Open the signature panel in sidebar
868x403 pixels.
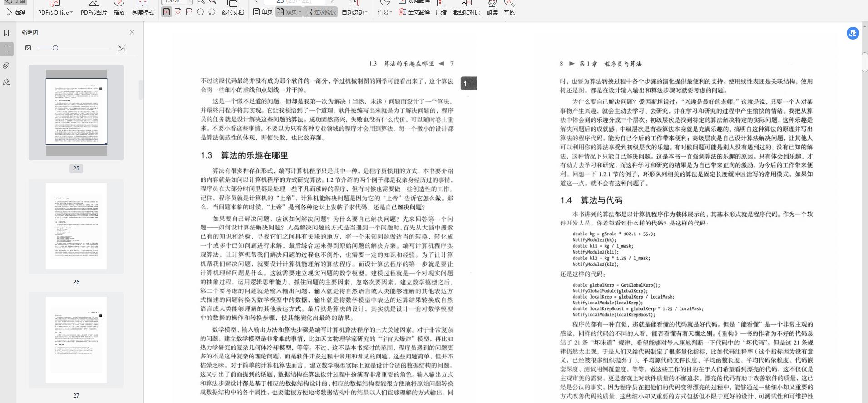pyautogui.click(x=6, y=82)
